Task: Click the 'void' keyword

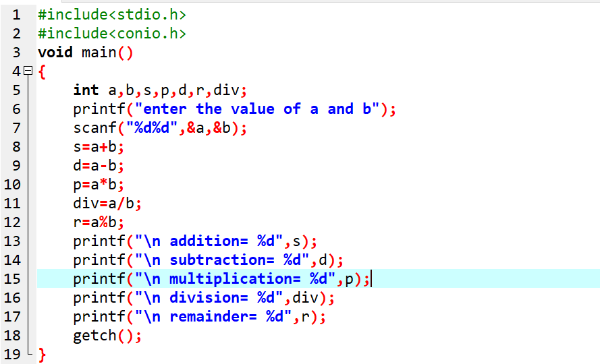Action: pos(55,53)
